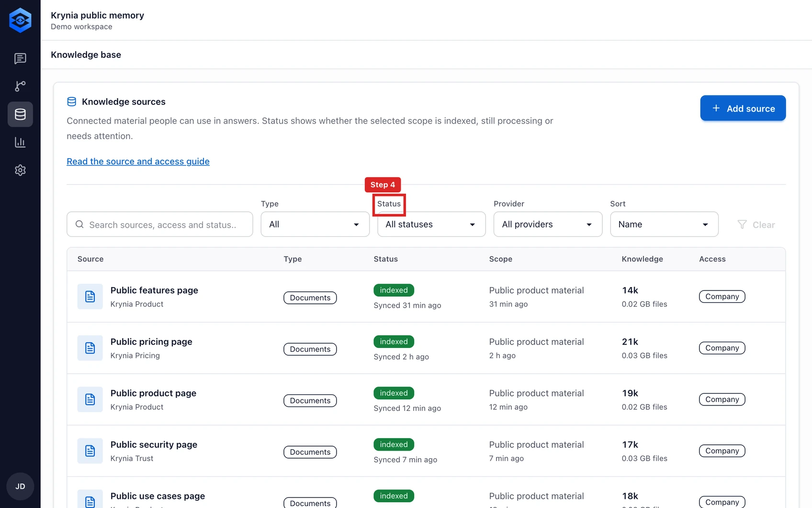Screen dimensions: 812x508
Task: Focus the Search sources input field
Action: click(160, 224)
